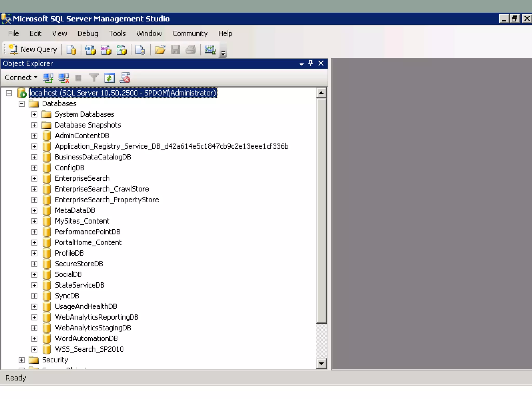Select the EnterpriseSearch database

[82, 178]
